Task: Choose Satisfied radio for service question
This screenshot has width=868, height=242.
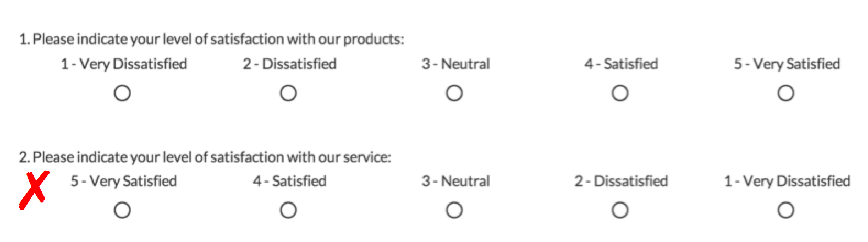Action: (288, 210)
